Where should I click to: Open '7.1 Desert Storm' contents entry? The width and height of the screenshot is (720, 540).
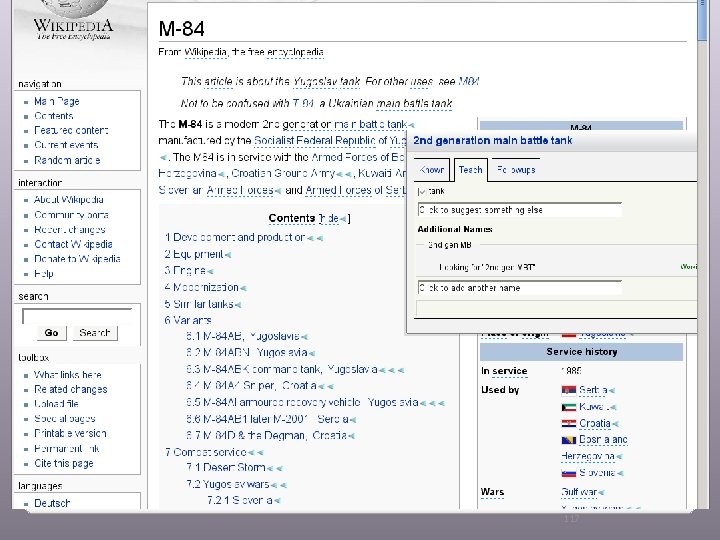[226, 468]
